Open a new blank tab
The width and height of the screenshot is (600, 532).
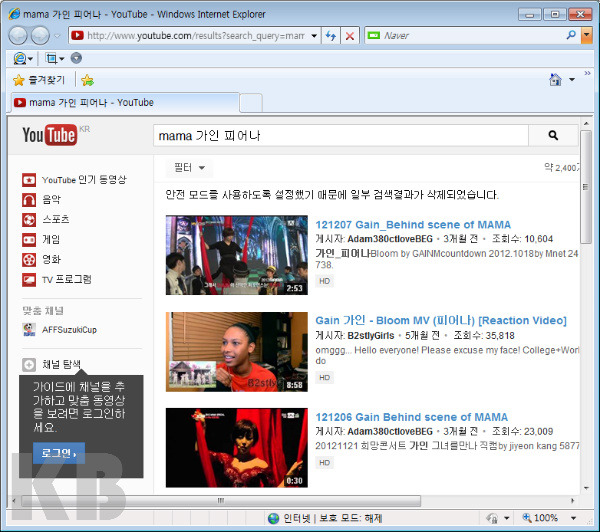pos(251,103)
